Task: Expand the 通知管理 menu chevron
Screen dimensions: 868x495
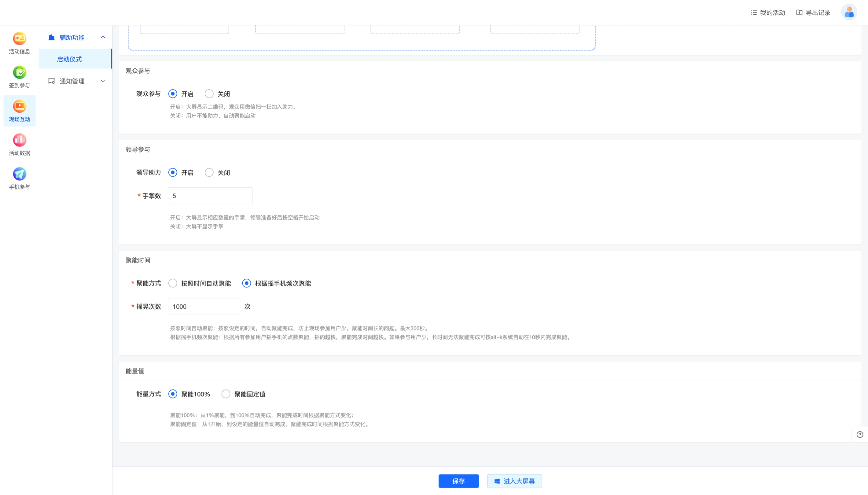Action: [x=103, y=81]
